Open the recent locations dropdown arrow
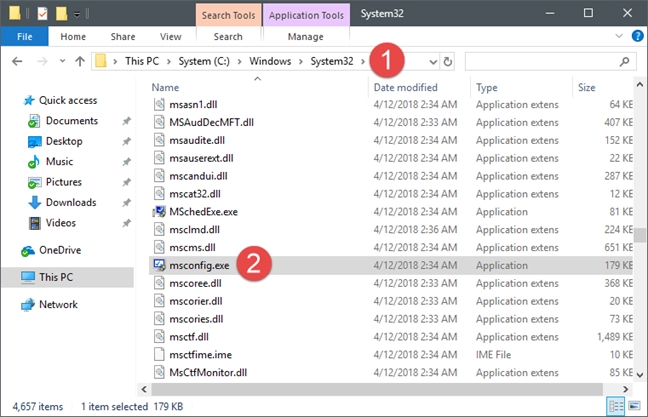 click(x=62, y=61)
